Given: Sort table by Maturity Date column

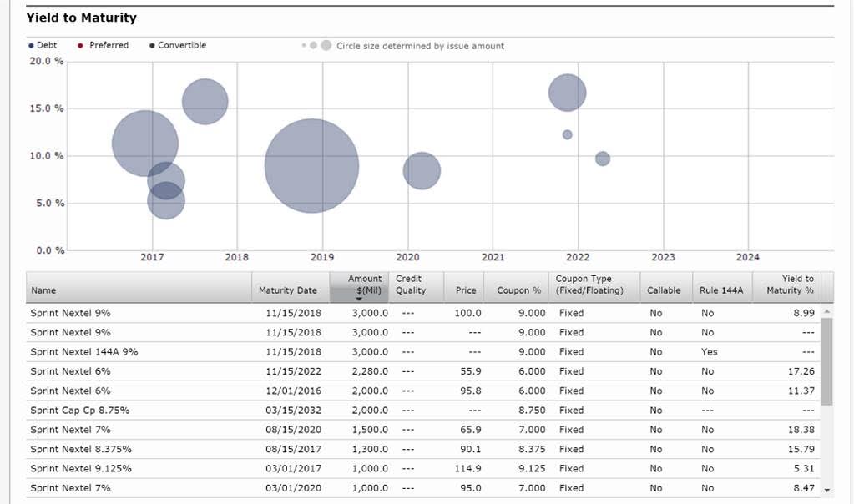Looking at the screenshot, I should click(x=287, y=290).
